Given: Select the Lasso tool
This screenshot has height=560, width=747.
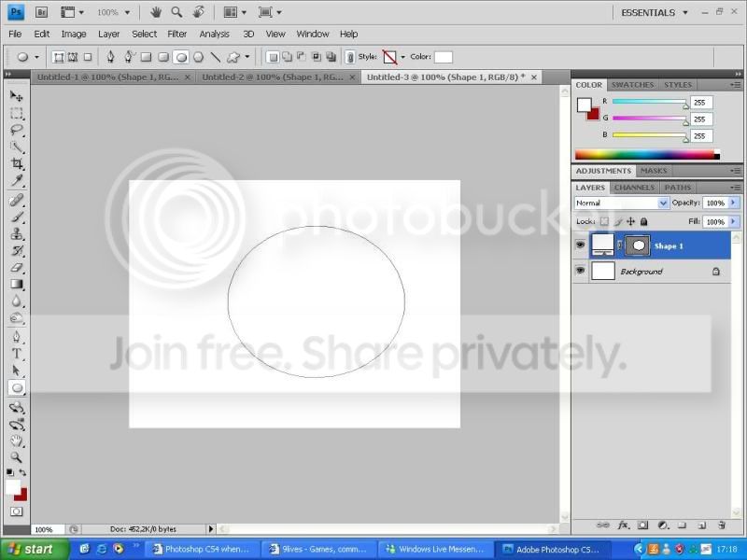Looking at the screenshot, I should (x=17, y=130).
